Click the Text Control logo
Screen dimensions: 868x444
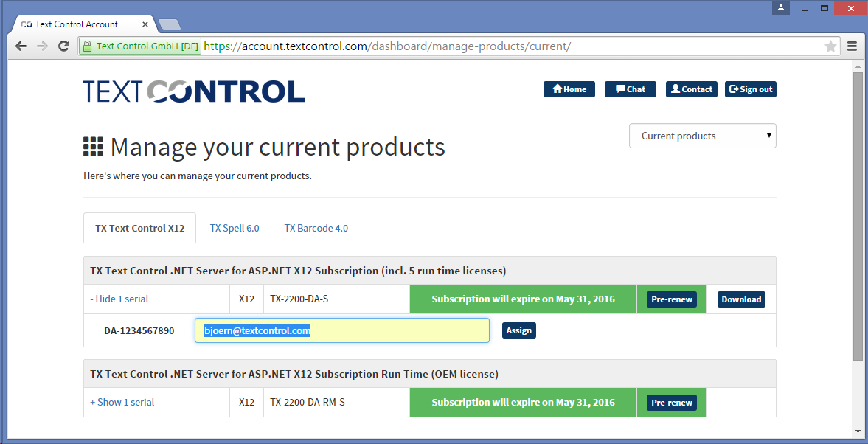point(194,91)
